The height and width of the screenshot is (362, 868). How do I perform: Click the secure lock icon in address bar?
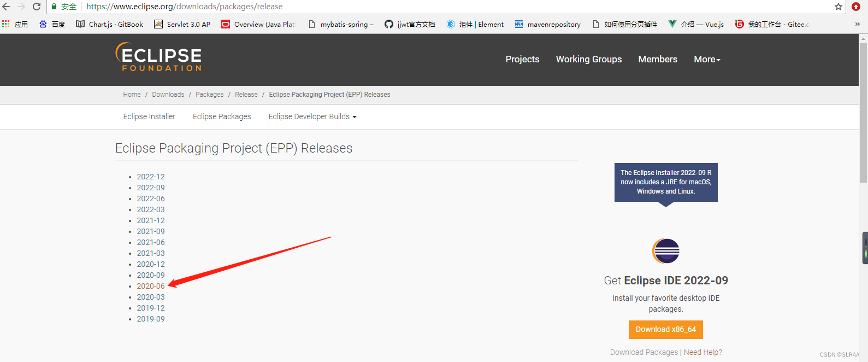pyautogui.click(x=54, y=7)
